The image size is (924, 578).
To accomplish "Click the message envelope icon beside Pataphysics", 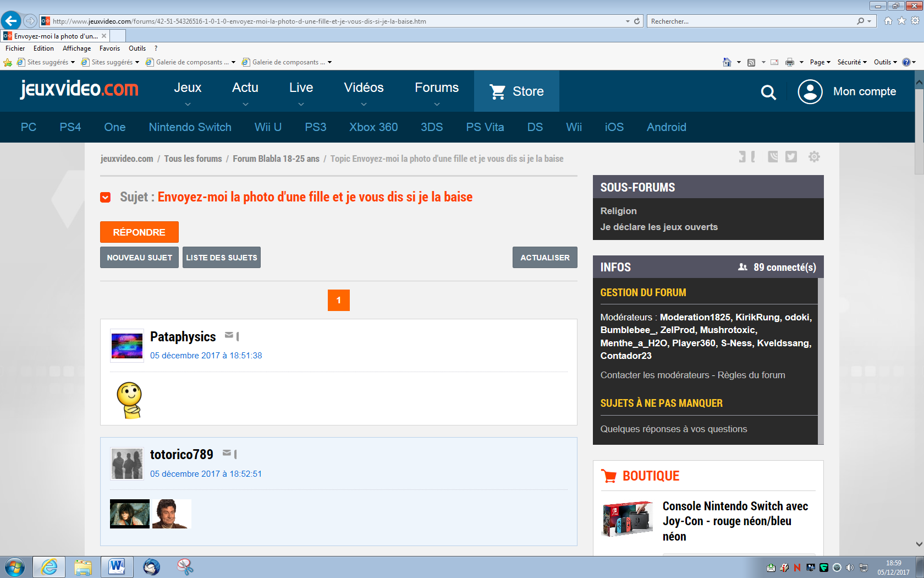I will (229, 335).
